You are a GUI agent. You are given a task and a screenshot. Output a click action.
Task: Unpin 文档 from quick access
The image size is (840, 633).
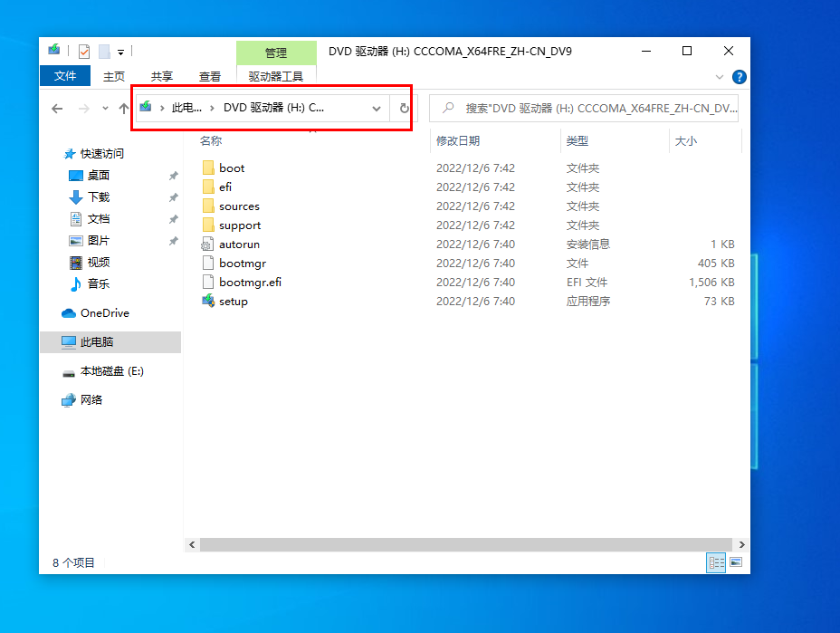[x=173, y=218]
